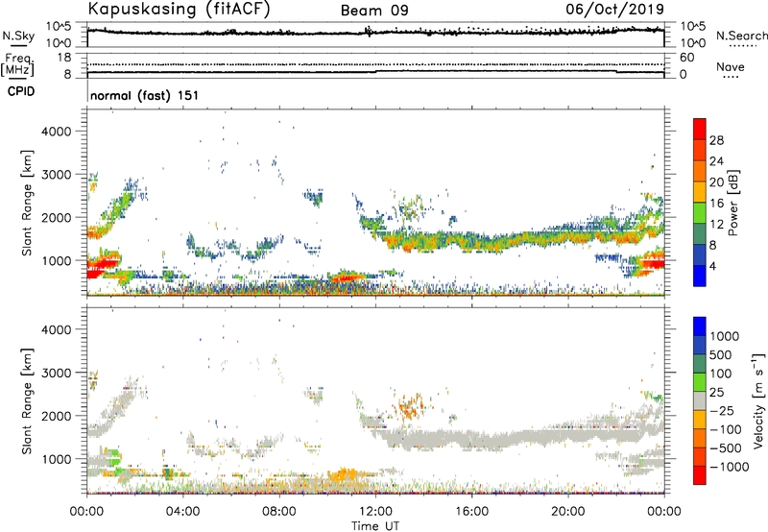
Task: Pick the light green 12–16 dB Power segment
Action: (700, 213)
